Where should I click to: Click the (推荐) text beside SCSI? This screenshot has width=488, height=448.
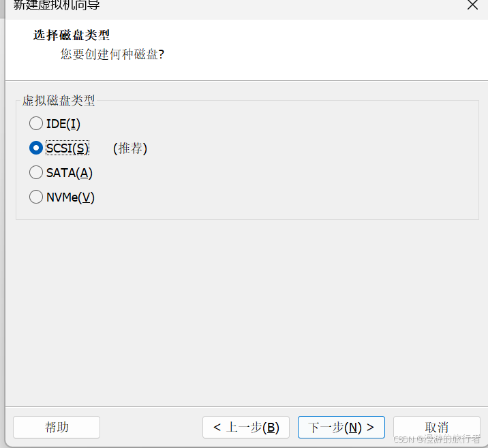(x=130, y=148)
